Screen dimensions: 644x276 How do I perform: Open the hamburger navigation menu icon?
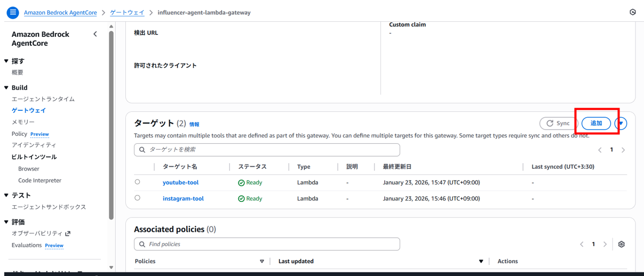pos(13,12)
